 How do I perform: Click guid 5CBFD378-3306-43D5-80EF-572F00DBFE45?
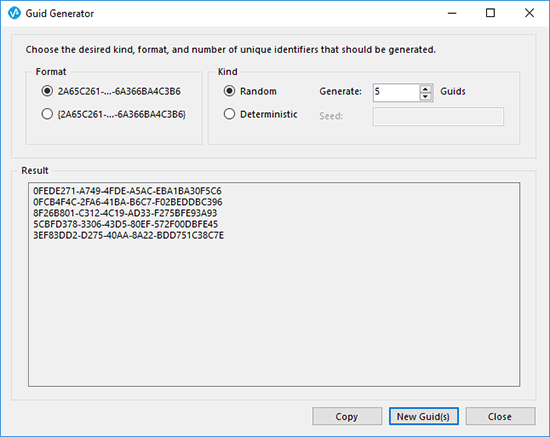[126, 224]
